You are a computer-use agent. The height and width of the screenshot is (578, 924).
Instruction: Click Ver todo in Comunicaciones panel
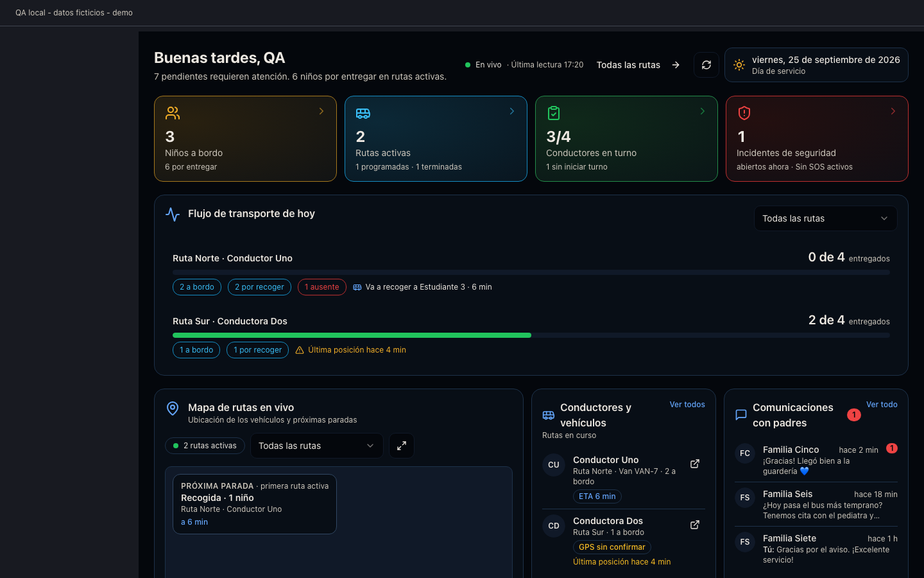point(882,405)
